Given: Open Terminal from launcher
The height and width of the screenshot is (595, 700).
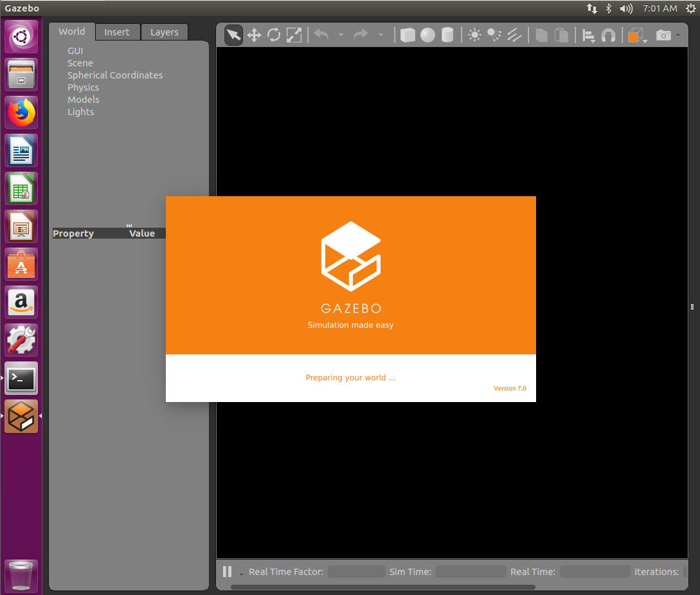Looking at the screenshot, I should [21, 378].
